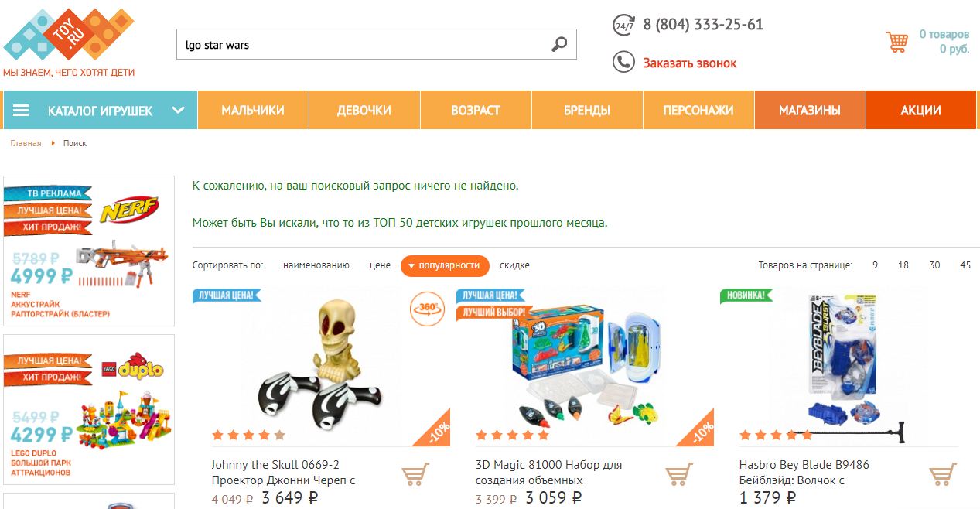Go to the Магазины tab
980x509 pixels.
810,111
